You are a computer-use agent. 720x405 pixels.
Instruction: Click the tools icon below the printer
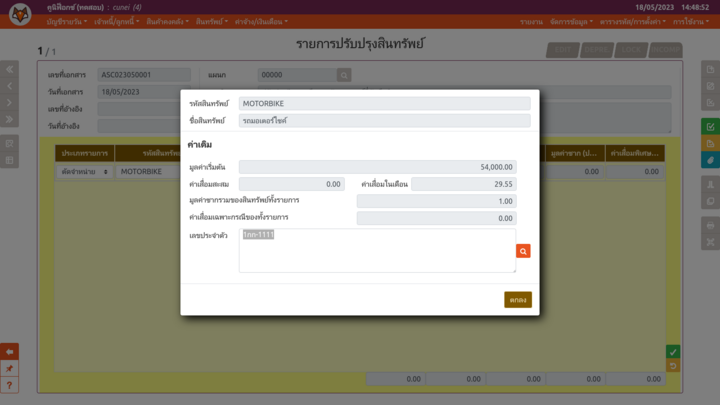tap(710, 242)
